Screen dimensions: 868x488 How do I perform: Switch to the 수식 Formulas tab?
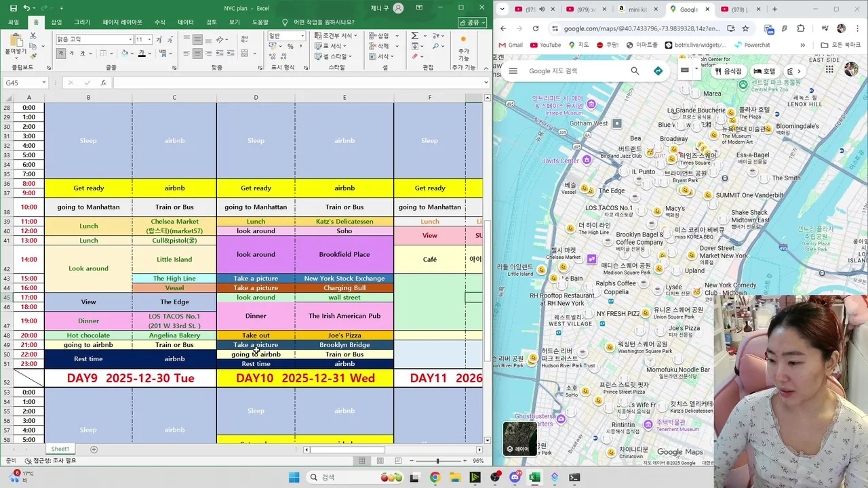click(159, 22)
